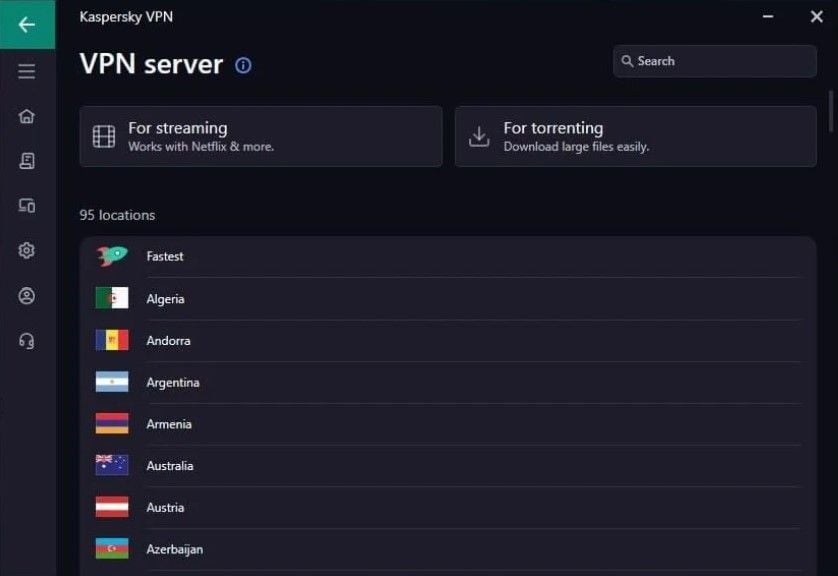Click the rocket icon for Fastest
Viewport: 838px width, 576px height.
pos(112,256)
